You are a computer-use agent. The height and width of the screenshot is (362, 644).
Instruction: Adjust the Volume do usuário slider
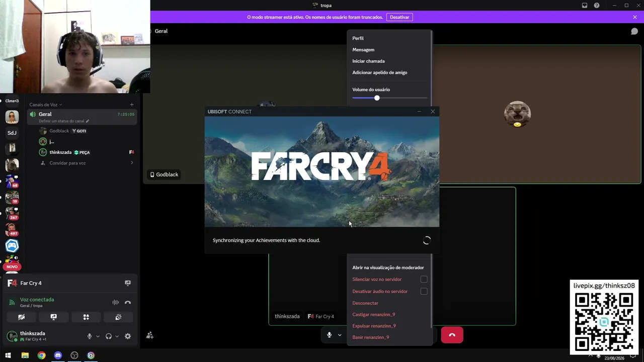pyautogui.click(x=377, y=98)
